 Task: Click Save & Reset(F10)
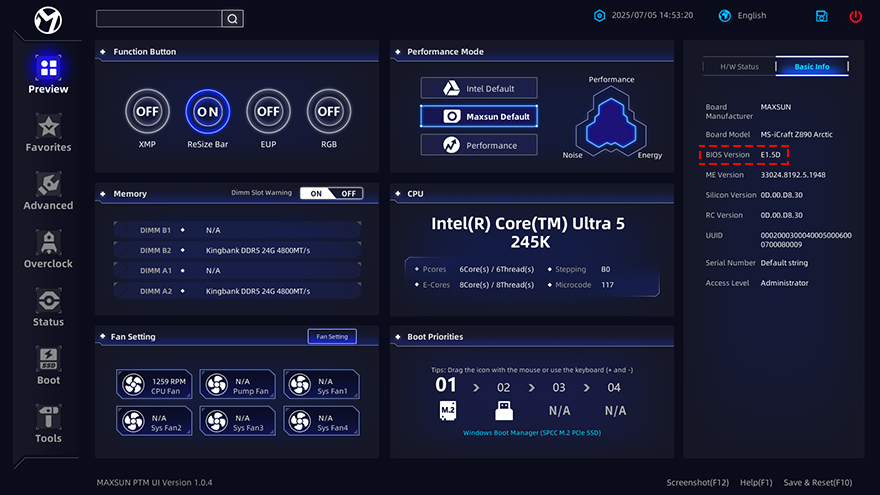(818, 483)
